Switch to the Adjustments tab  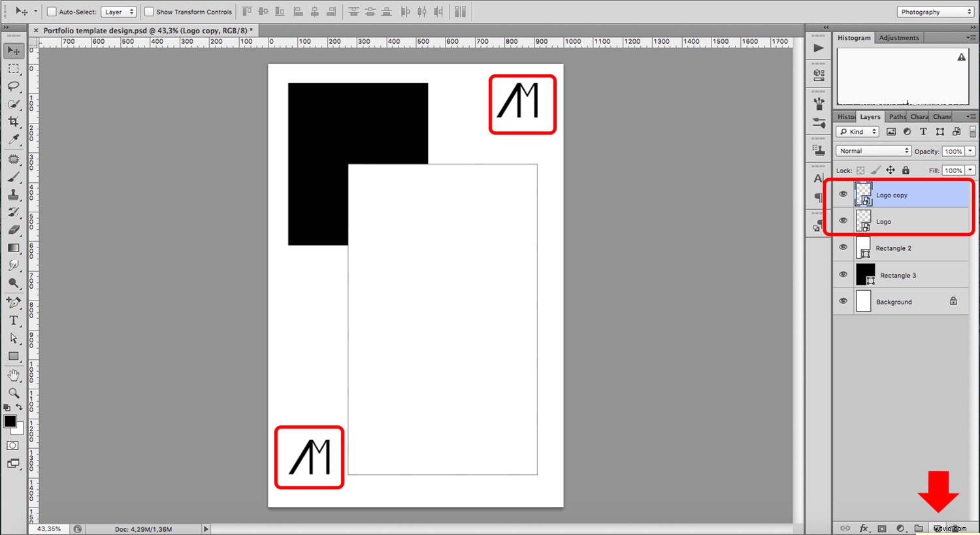pos(899,37)
